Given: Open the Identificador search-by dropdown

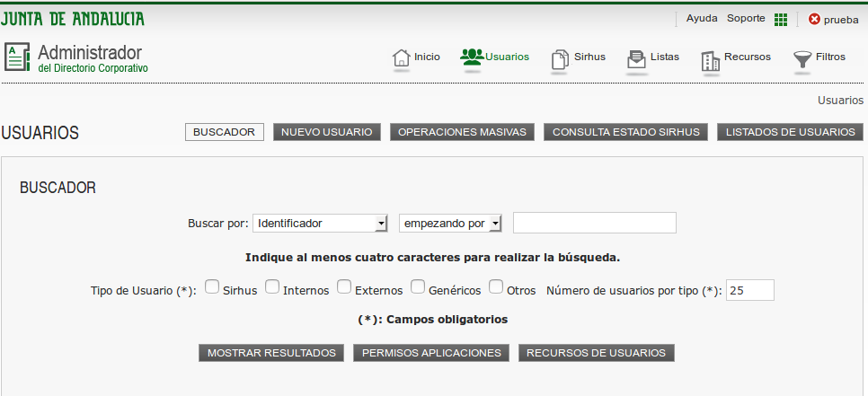Looking at the screenshot, I should tap(320, 224).
